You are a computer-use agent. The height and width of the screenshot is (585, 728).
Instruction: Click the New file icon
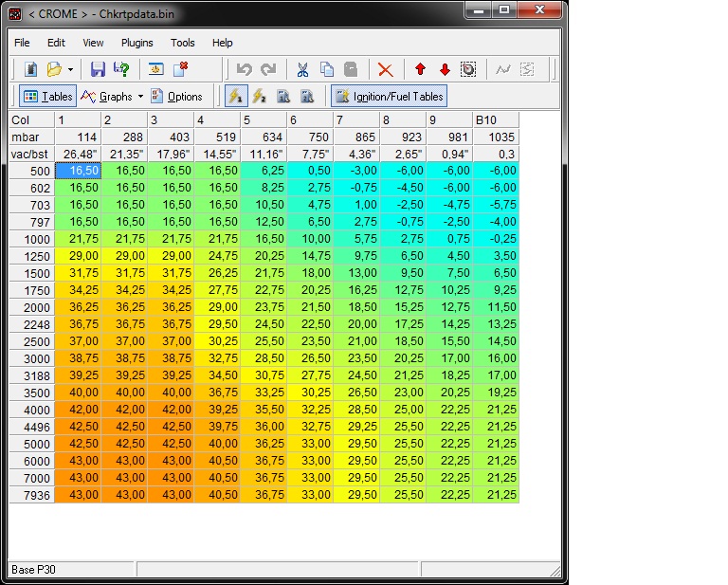click(31, 69)
